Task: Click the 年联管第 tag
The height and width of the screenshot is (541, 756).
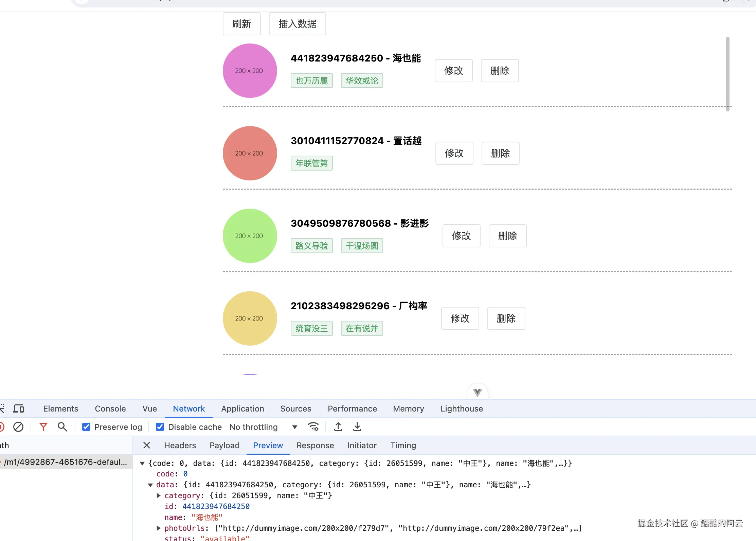Action: click(x=312, y=163)
